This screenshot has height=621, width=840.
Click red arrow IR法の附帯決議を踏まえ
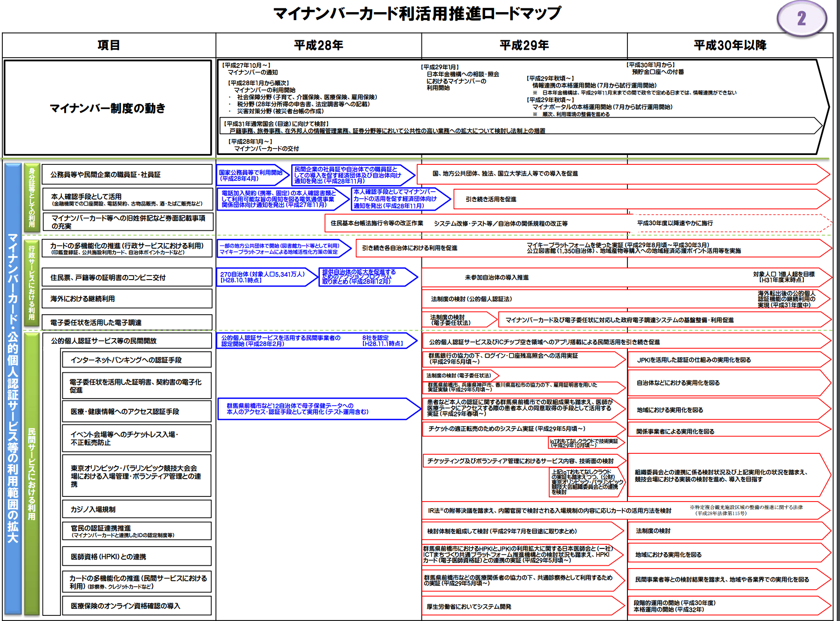coord(626,510)
